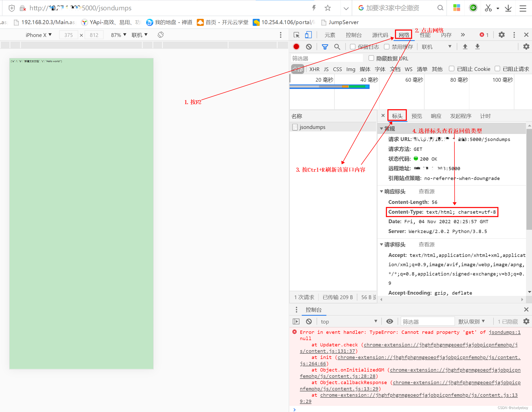Open the device toolbar 联机 throttling dropdown

pyautogui.click(x=139, y=35)
